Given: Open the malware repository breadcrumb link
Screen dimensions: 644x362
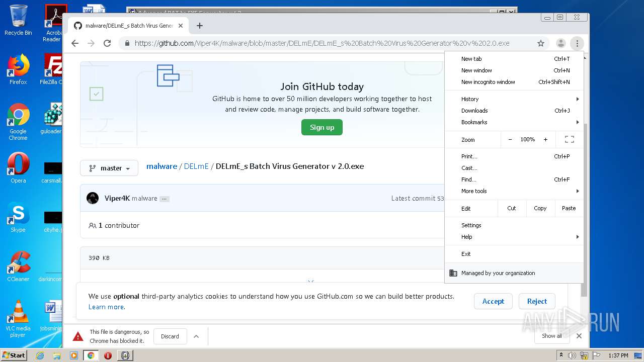Looking at the screenshot, I should point(162,166).
